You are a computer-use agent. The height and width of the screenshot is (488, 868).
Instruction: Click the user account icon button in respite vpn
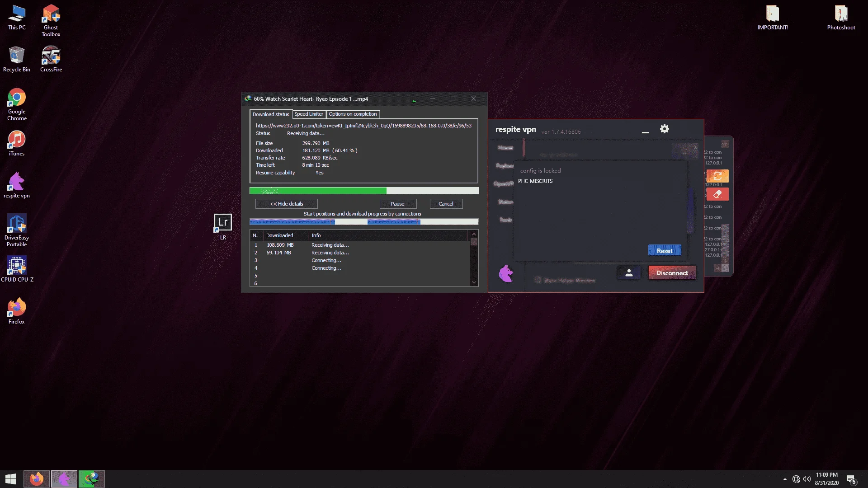[x=629, y=273]
